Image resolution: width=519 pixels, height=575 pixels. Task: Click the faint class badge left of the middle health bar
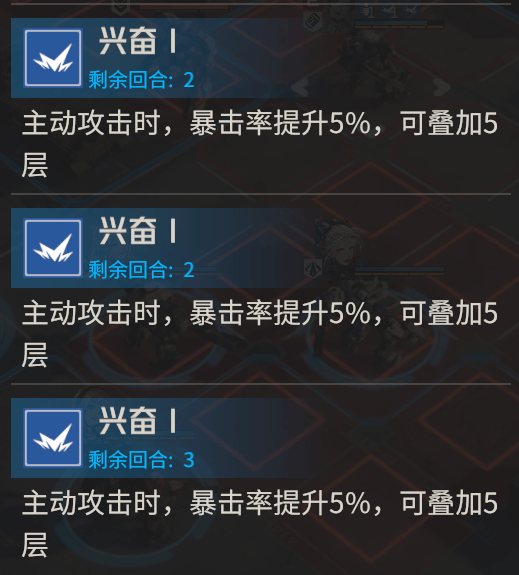point(313,268)
